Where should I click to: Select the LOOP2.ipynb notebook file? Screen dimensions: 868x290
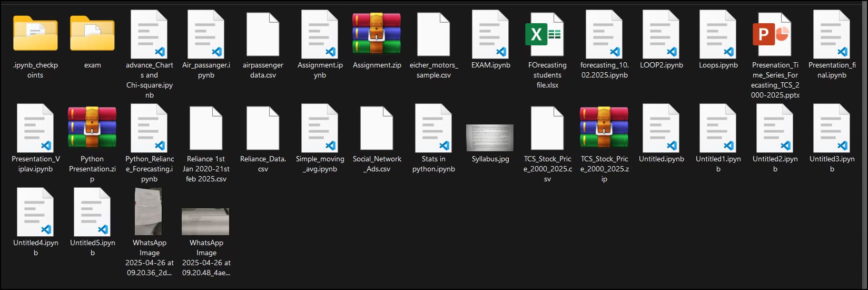click(661, 34)
